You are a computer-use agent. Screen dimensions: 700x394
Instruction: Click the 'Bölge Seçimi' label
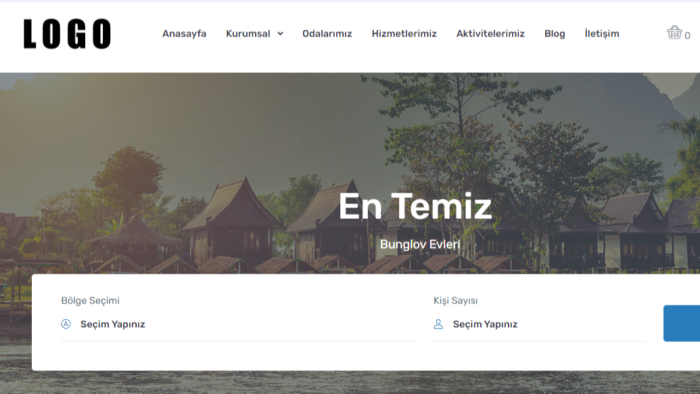[x=90, y=301]
